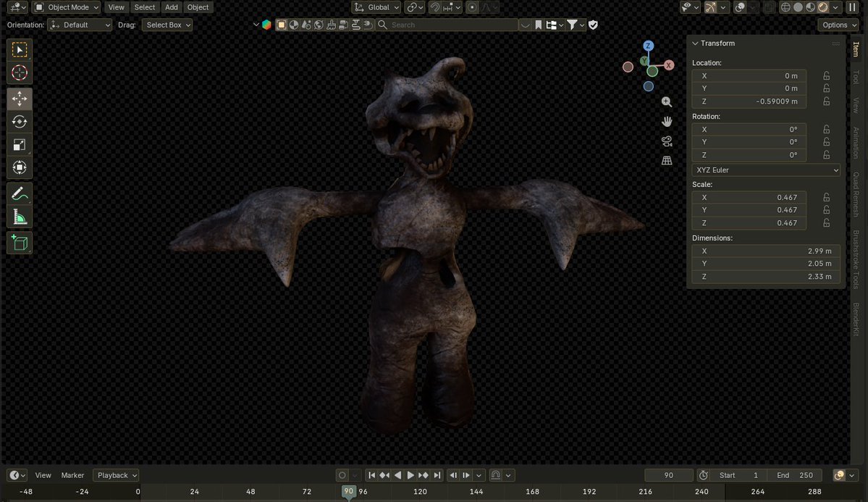Activate the 3D Cursor tool

(20, 72)
